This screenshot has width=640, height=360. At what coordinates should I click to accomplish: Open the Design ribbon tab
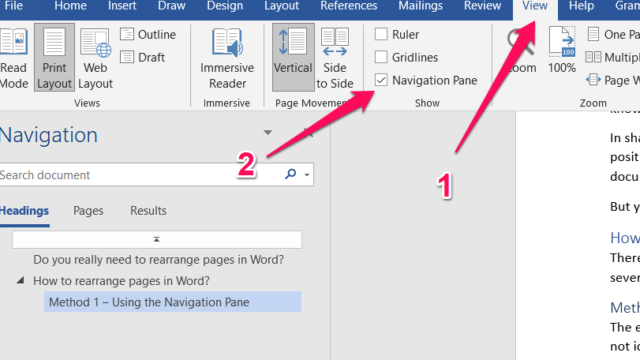(224, 6)
